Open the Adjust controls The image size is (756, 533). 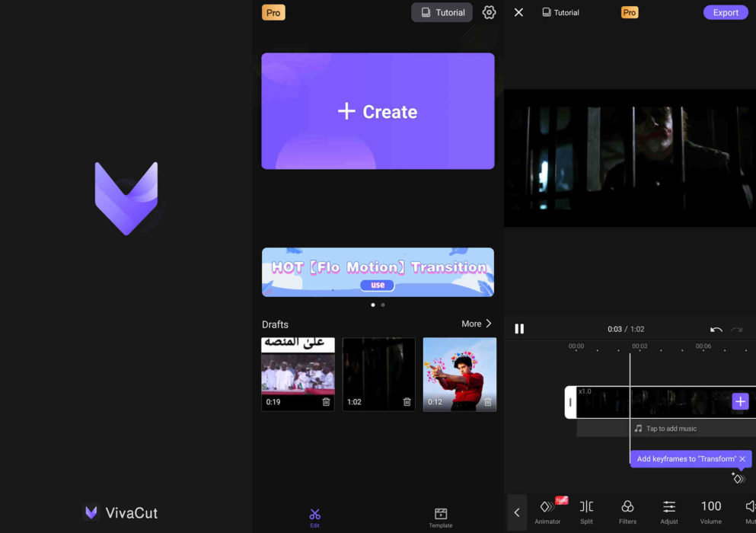click(668, 510)
